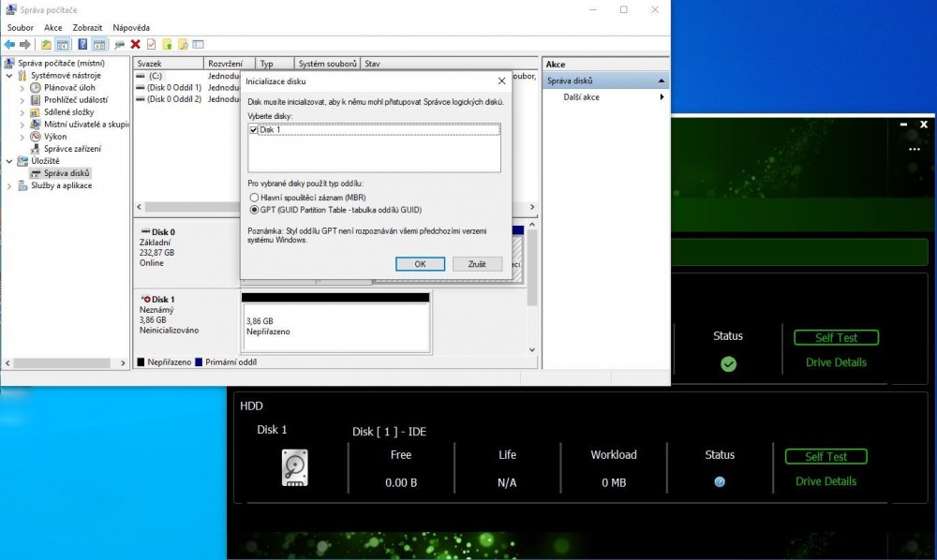Click the blue question mark Status icon

[x=720, y=481]
